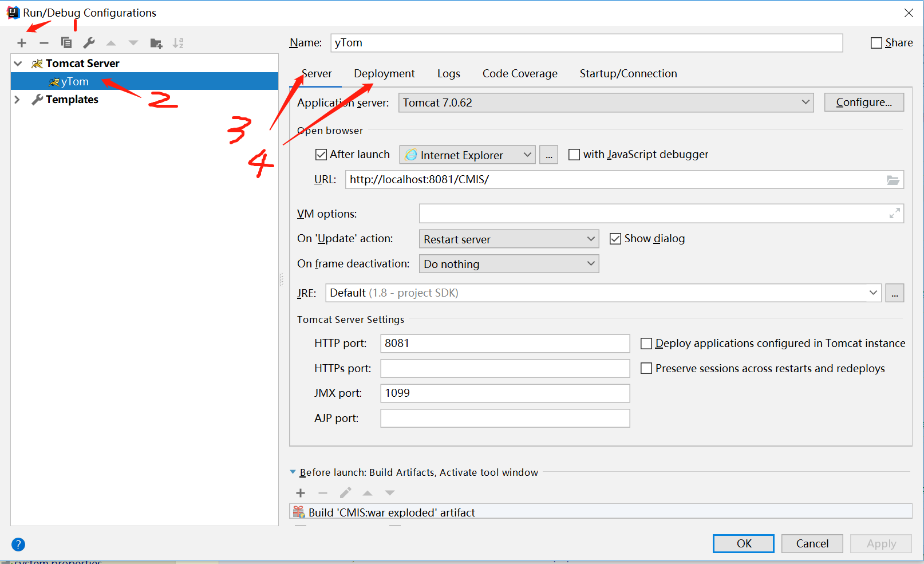Click the browse button next to browser dropdown
The width and height of the screenshot is (924, 564).
tap(548, 155)
